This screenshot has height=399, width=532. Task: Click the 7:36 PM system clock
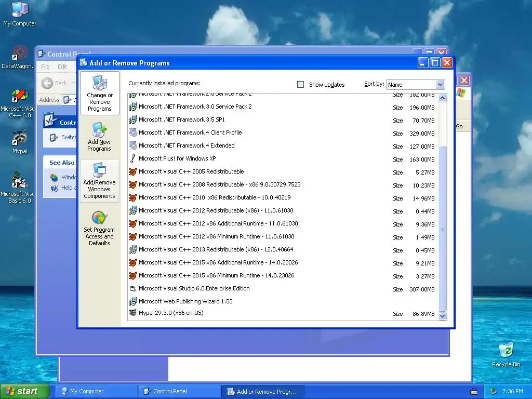pos(513,391)
